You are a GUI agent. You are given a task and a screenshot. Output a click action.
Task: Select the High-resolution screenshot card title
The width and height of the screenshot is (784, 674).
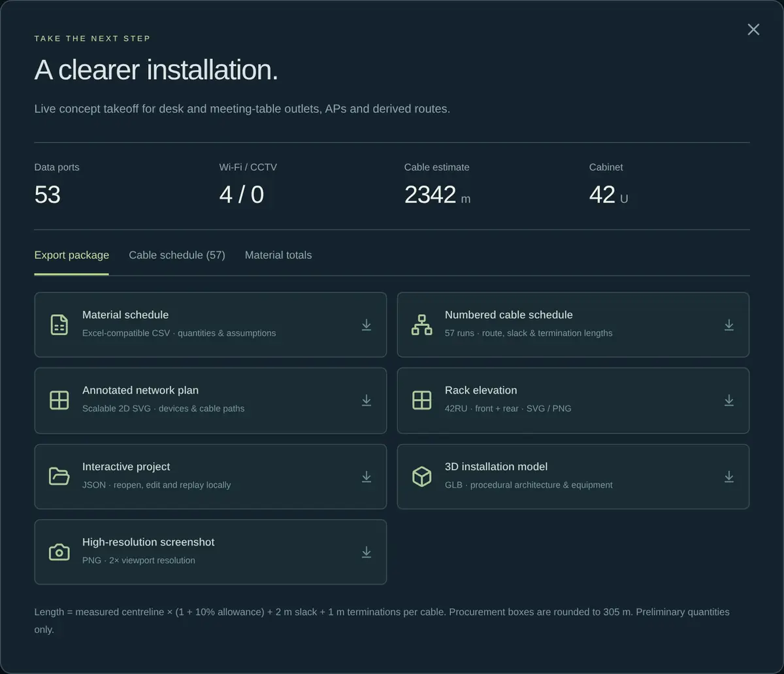tap(148, 542)
